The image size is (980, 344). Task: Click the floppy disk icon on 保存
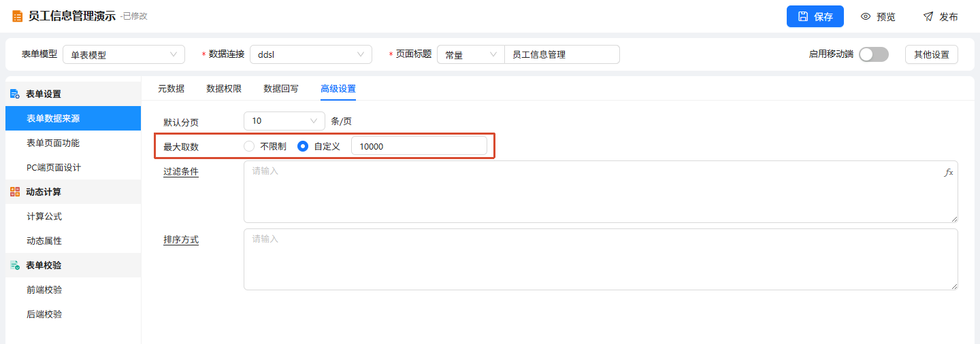(x=803, y=16)
